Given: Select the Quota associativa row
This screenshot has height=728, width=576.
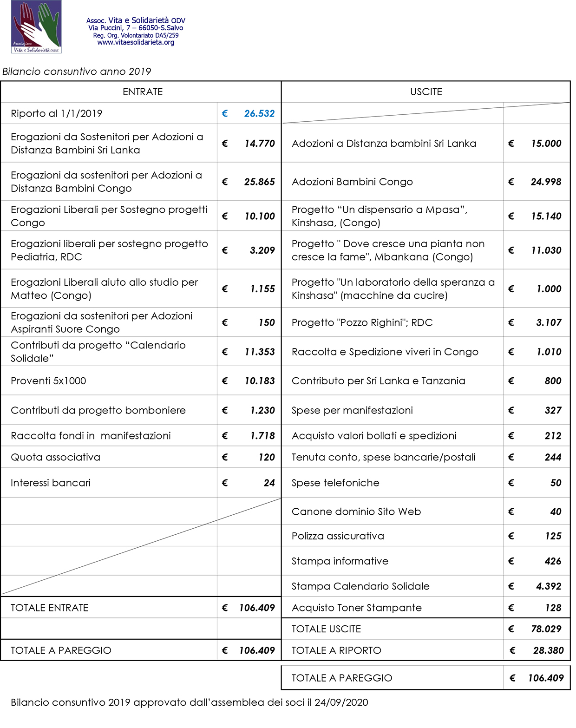Looking at the screenshot, I should pos(141,457).
